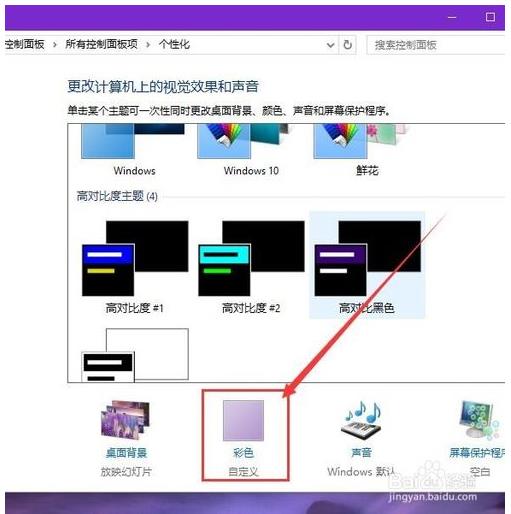Viewport: 511px width, 514px height.
Task: Select the Windows 10 theme thumbnail
Action: 243,141
